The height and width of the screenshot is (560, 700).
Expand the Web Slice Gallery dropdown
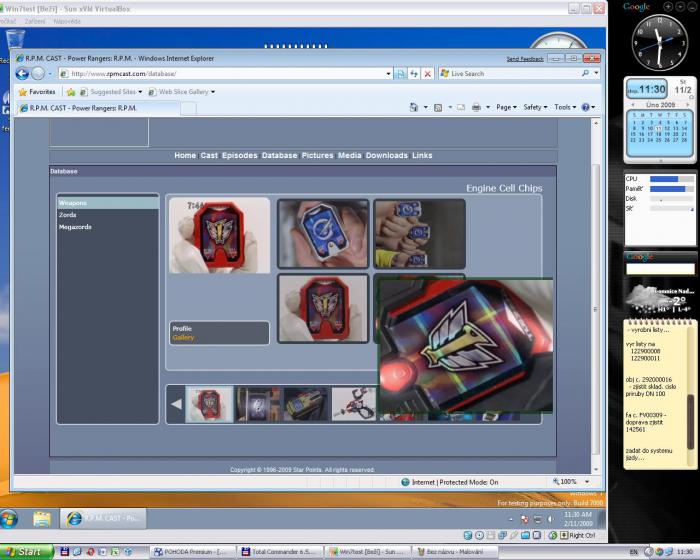(x=213, y=92)
